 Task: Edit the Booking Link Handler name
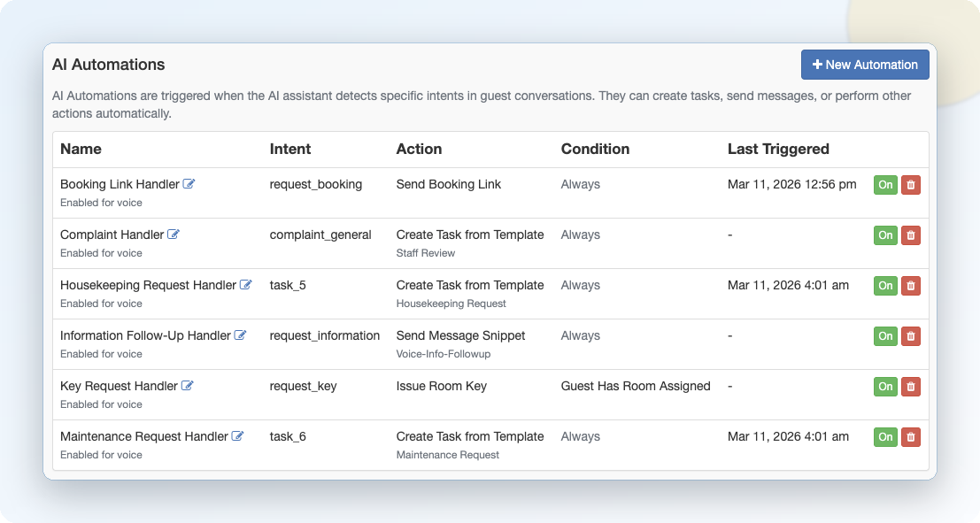(x=189, y=184)
